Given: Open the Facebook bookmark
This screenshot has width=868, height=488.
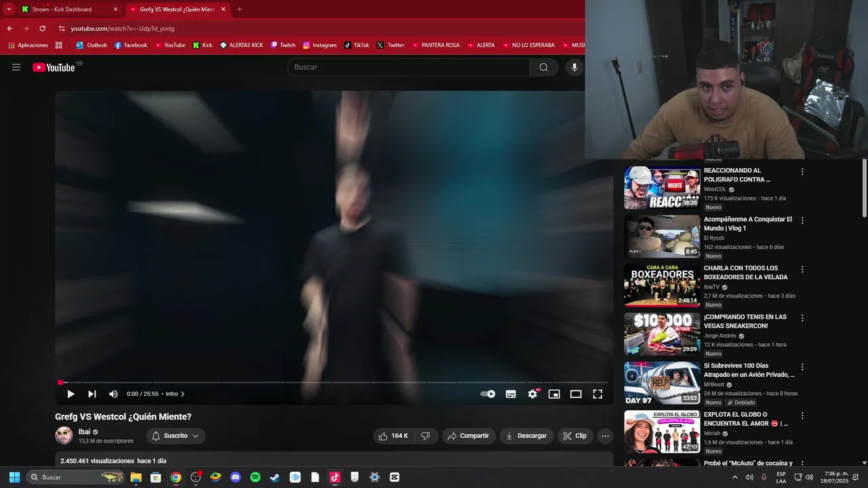Looking at the screenshot, I should [x=130, y=45].
